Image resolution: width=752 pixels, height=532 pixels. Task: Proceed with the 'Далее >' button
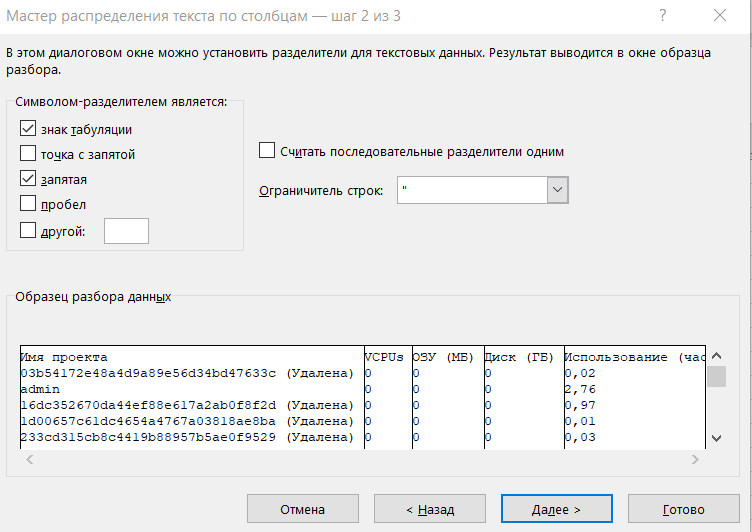(556, 509)
